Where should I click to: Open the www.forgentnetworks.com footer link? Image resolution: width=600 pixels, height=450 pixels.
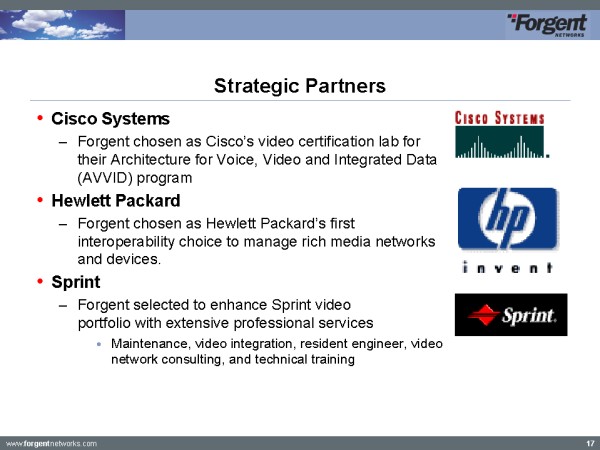point(52,442)
